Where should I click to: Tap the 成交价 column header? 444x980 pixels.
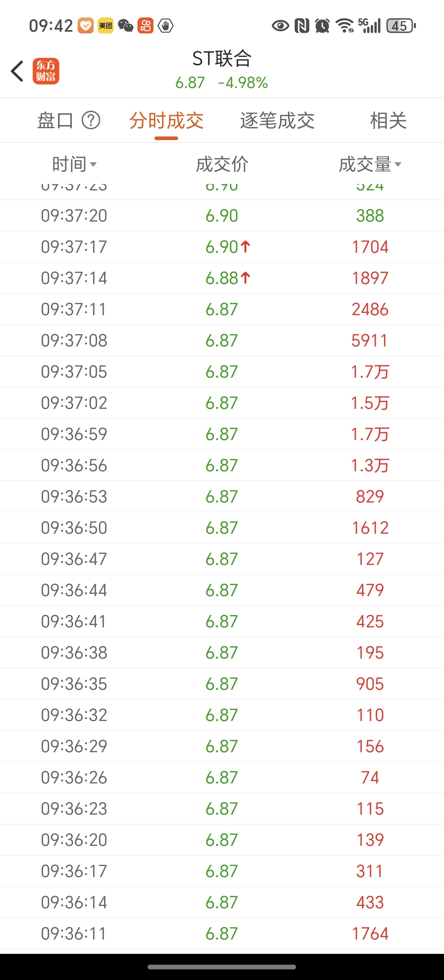(222, 165)
